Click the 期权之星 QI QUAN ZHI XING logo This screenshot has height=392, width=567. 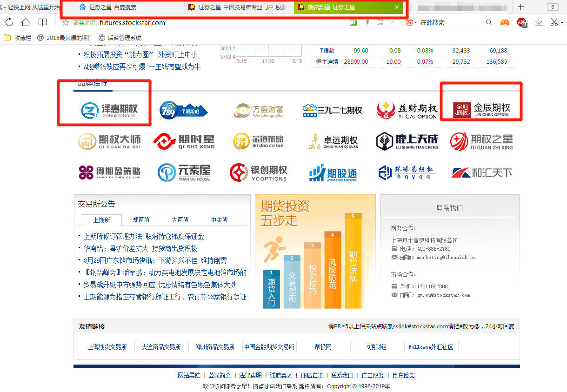(482, 141)
